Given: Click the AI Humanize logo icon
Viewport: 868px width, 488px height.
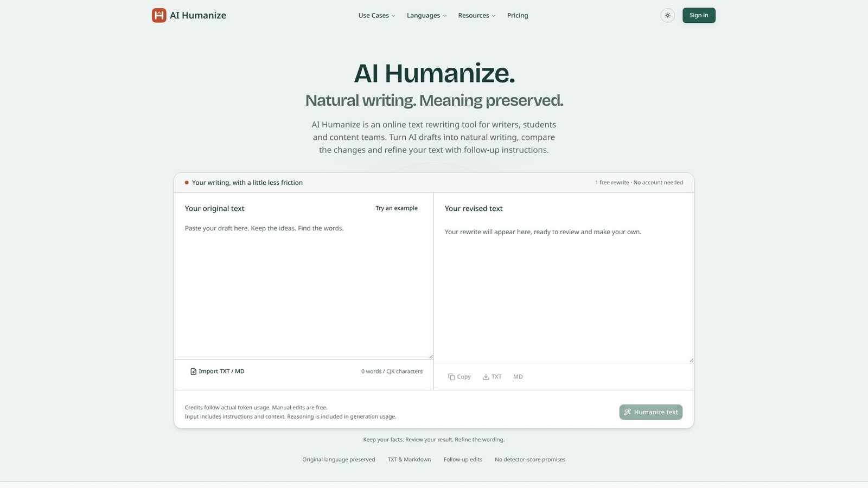Looking at the screenshot, I should coord(159,15).
